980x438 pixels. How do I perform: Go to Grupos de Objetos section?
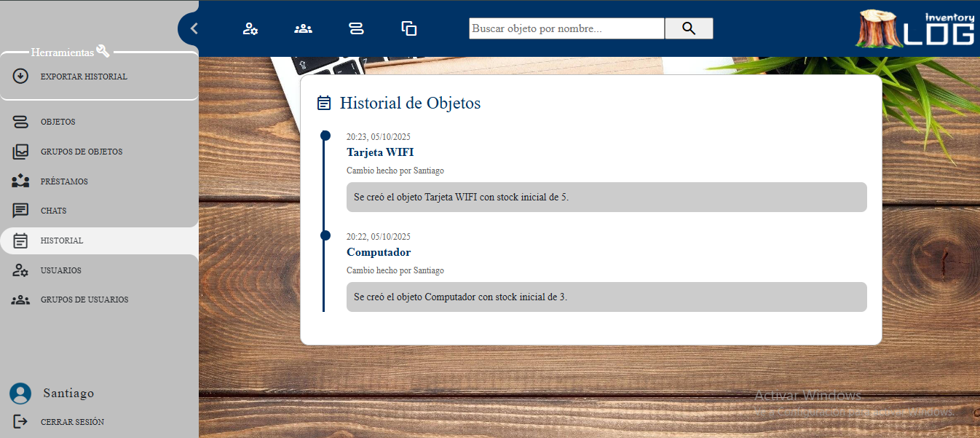pos(81,152)
